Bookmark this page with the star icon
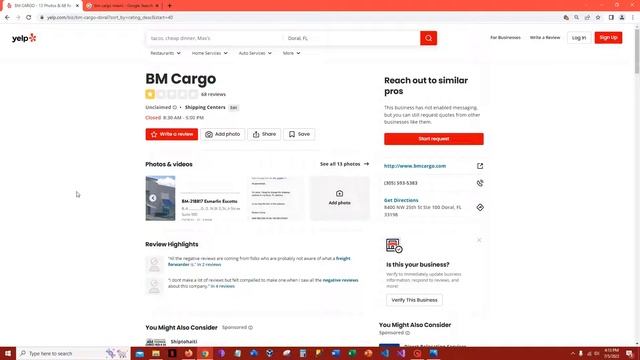 pos(598,18)
